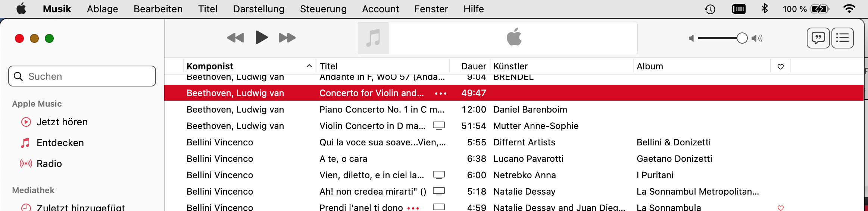Go to Jetzt hören in sidebar
Image resolution: width=868 pixels, height=211 pixels.
pos(62,122)
